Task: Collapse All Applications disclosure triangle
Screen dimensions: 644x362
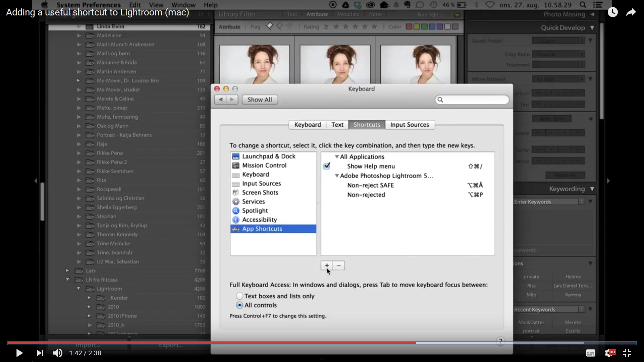Action: point(337,157)
